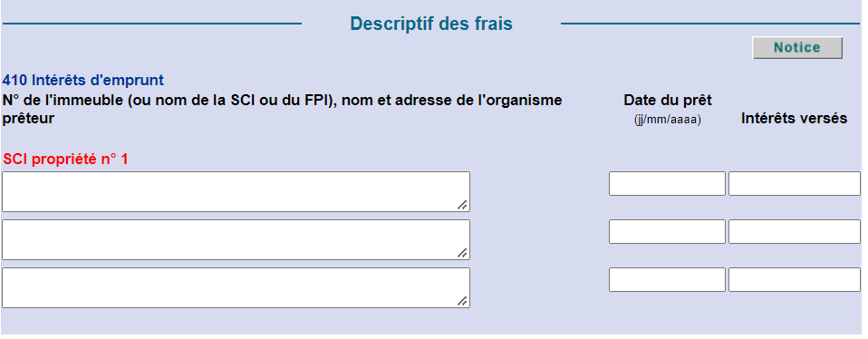This screenshot has height=339, width=868.
Task: Click the (jj/mm/aaaa) date format hint
Action: (668, 120)
